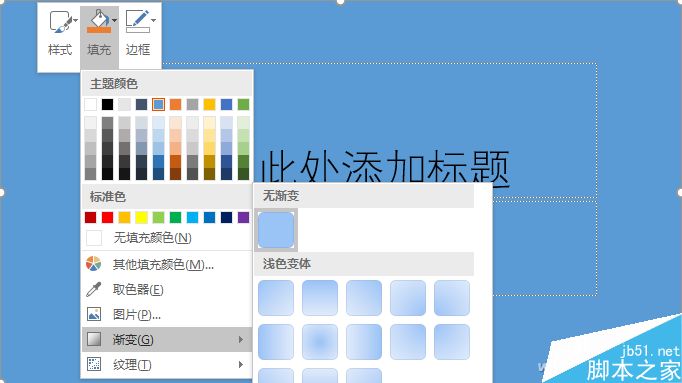
Task: Choose first gradient in second light variation row
Action: point(276,342)
